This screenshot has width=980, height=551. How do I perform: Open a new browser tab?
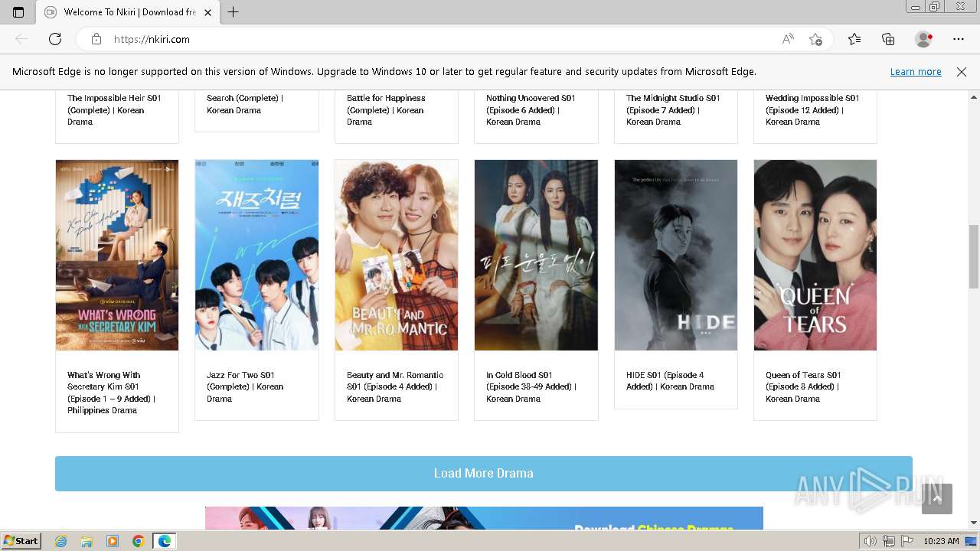[234, 12]
